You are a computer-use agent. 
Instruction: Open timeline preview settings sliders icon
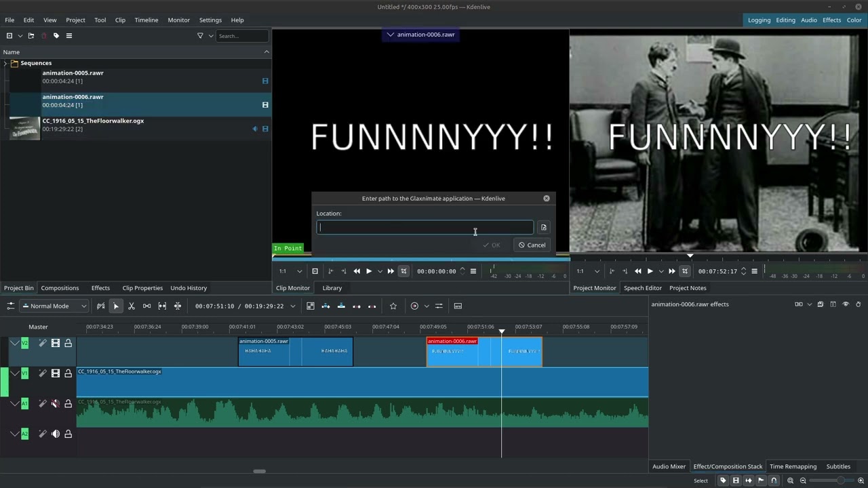pyautogui.click(x=439, y=306)
